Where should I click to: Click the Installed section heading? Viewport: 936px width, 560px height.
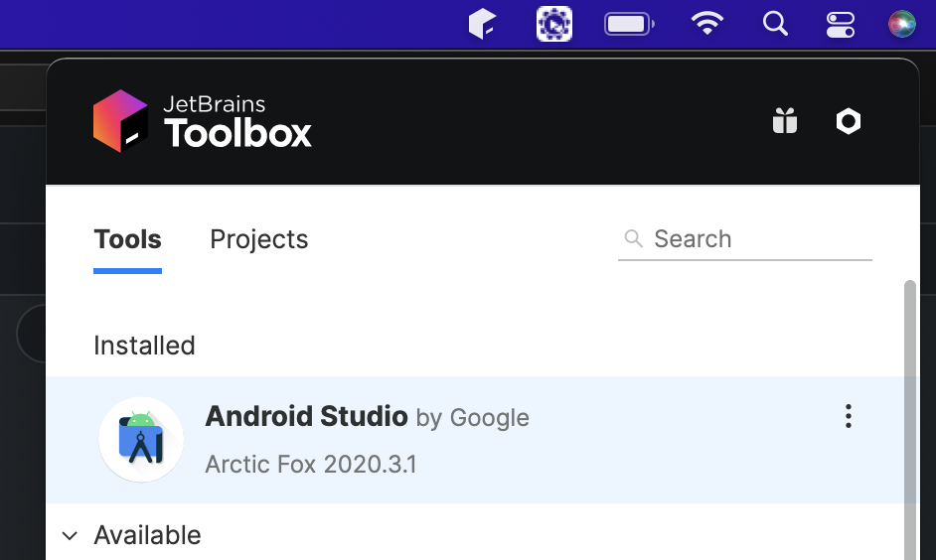pos(144,346)
